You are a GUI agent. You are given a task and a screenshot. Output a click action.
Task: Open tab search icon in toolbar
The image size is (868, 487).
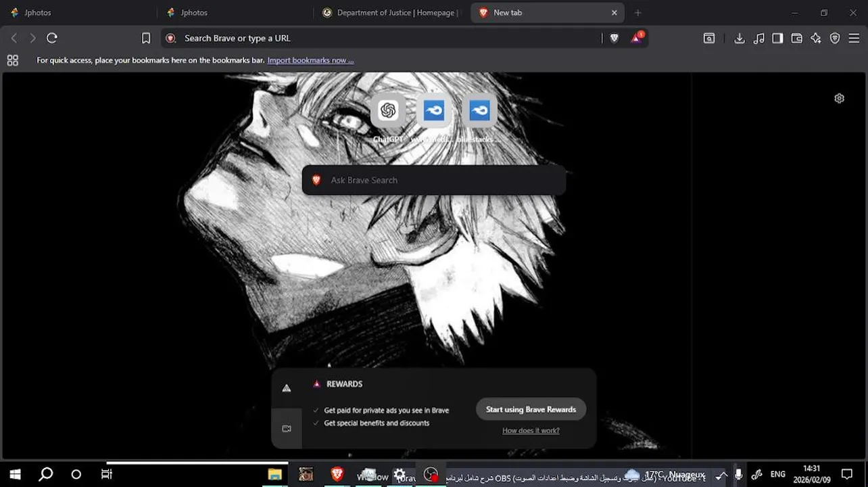tap(709, 39)
